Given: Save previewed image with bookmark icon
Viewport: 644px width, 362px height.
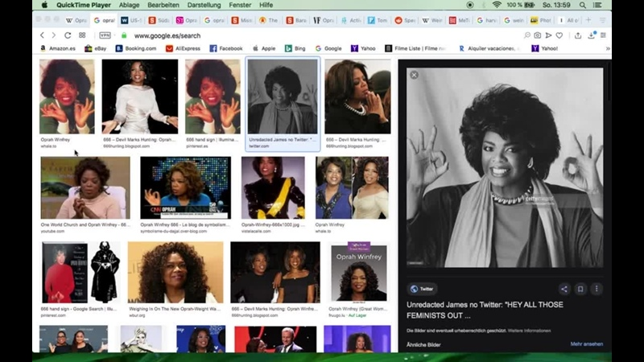Looking at the screenshot, I should pyautogui.click(x=580, y=289).
